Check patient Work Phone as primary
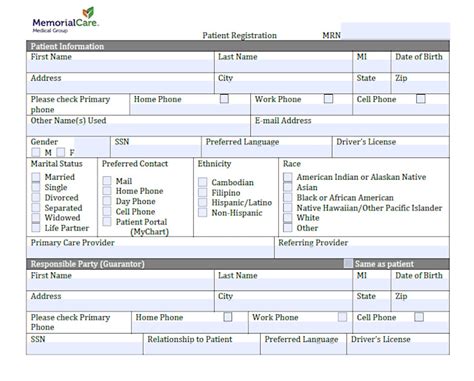 coord(328,99)
